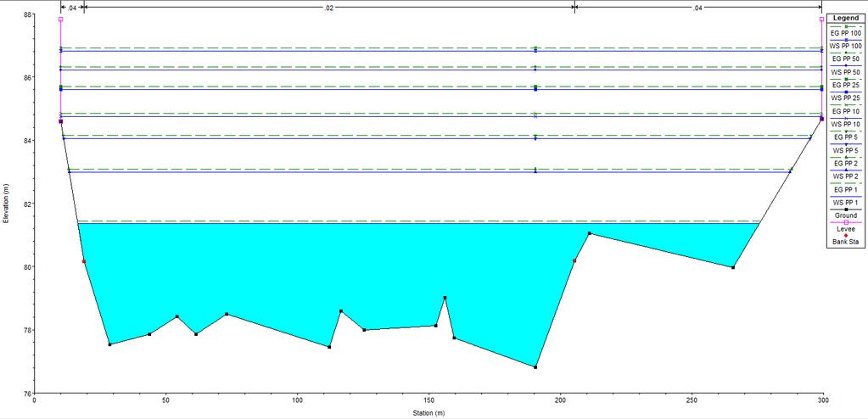This screenshot has width=868, height=419.
Task: Select the WS PP 100 legend entry
Action: tap(846, 46)
